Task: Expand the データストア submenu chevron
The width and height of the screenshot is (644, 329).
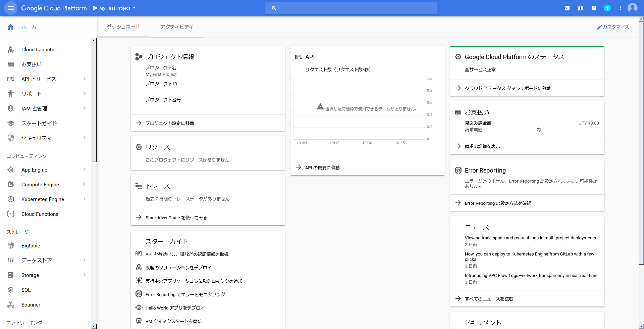Action: coord(85,260)
